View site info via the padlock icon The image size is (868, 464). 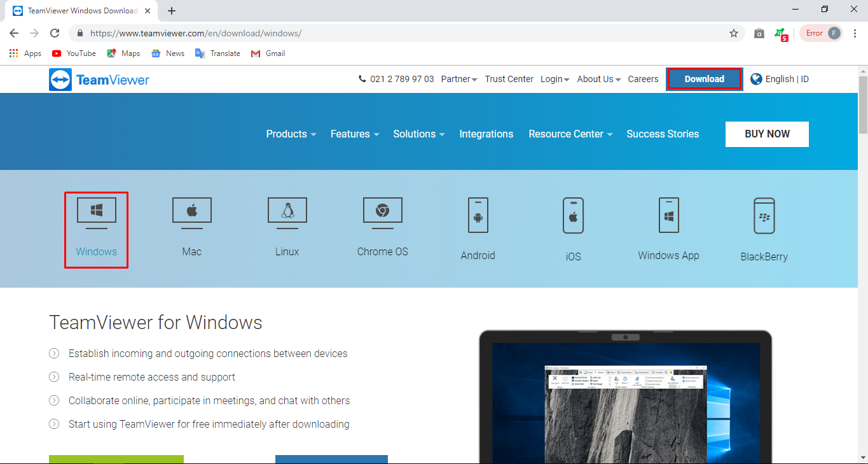[x=80, y=33]
